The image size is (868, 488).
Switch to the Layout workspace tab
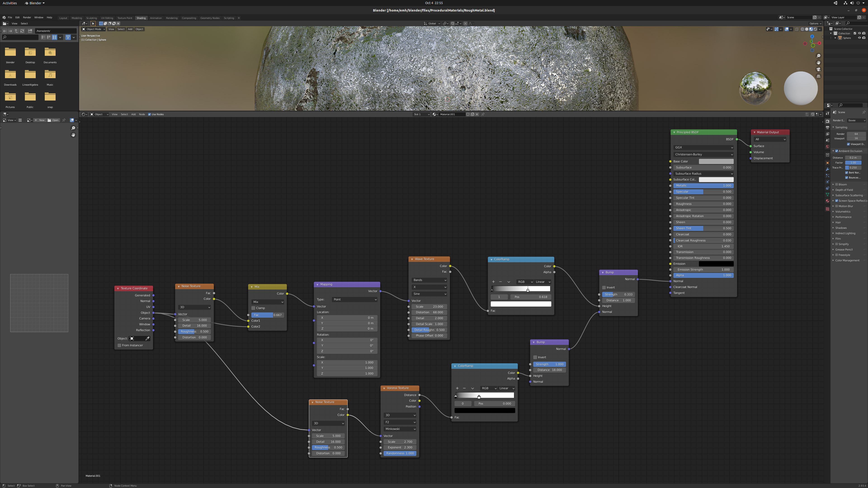[63, 18]
